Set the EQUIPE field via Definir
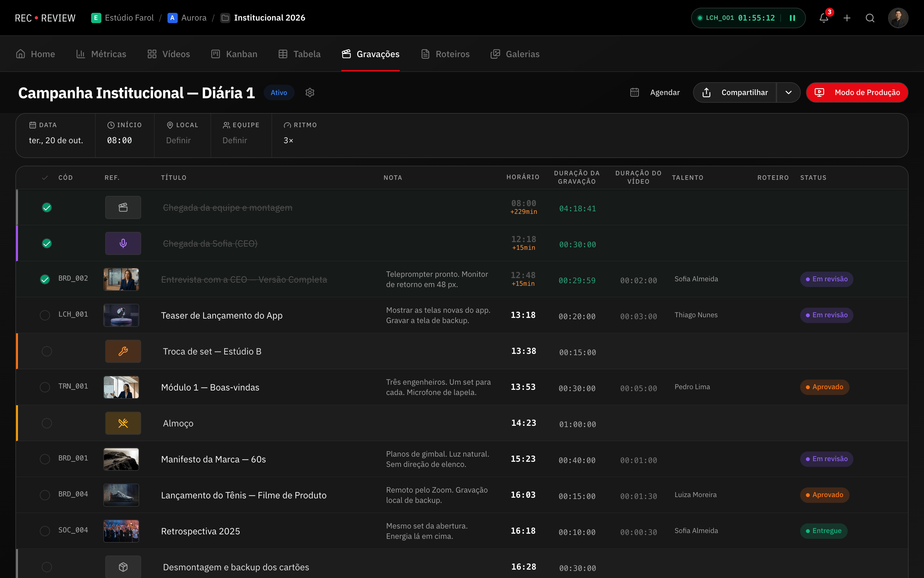This screenshot has width=924, height=578. point(235,140)
